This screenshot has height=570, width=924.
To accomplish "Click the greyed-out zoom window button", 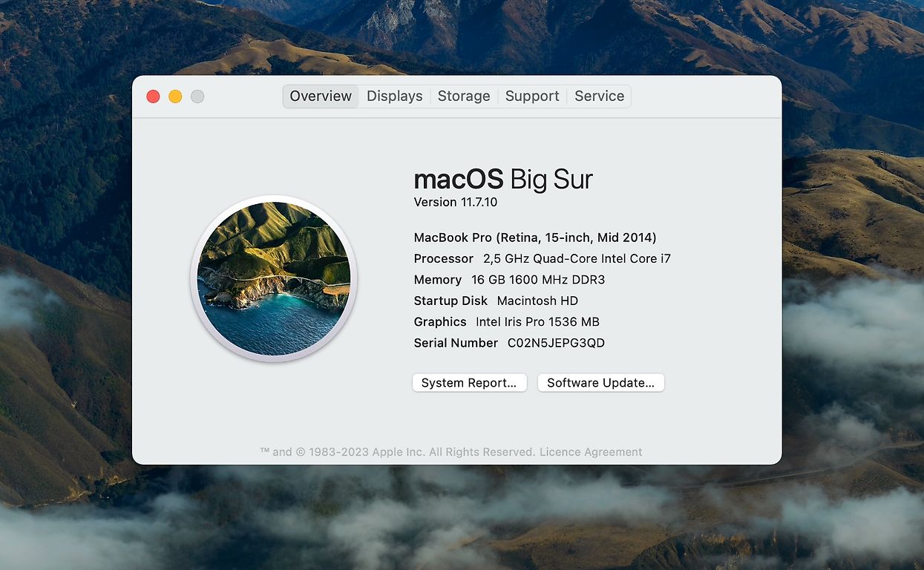I will coord(197,96).
